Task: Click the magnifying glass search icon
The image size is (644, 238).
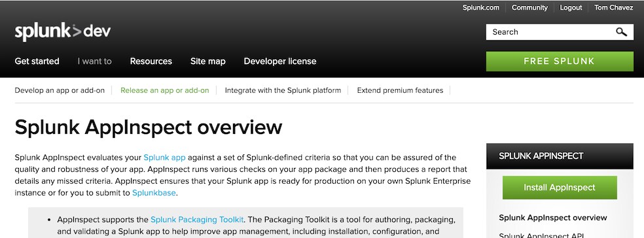Action: click(621, 32)
